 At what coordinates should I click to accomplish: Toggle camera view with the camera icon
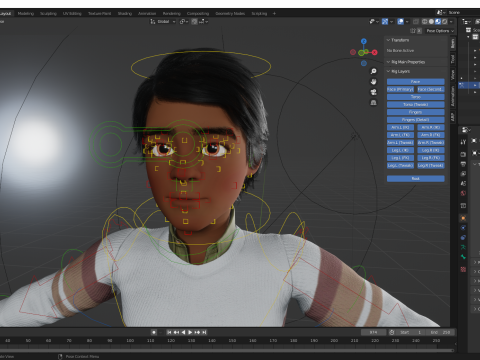click(374, 92)
